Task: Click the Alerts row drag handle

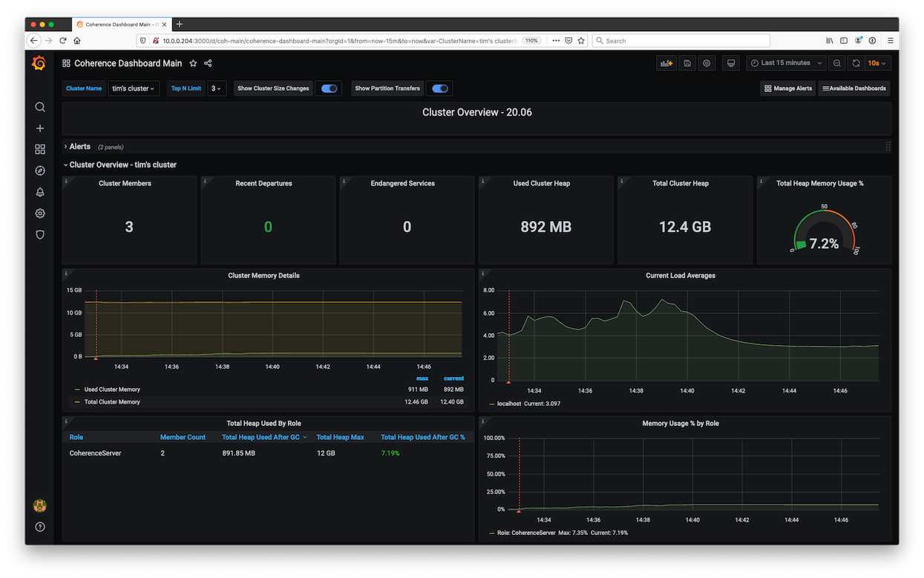Action: (x=888, y=147)
